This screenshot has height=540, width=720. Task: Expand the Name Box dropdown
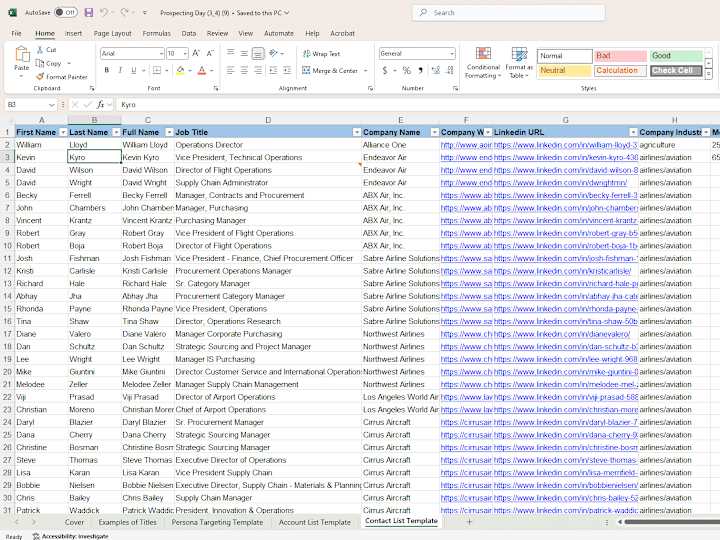[51, 105]
